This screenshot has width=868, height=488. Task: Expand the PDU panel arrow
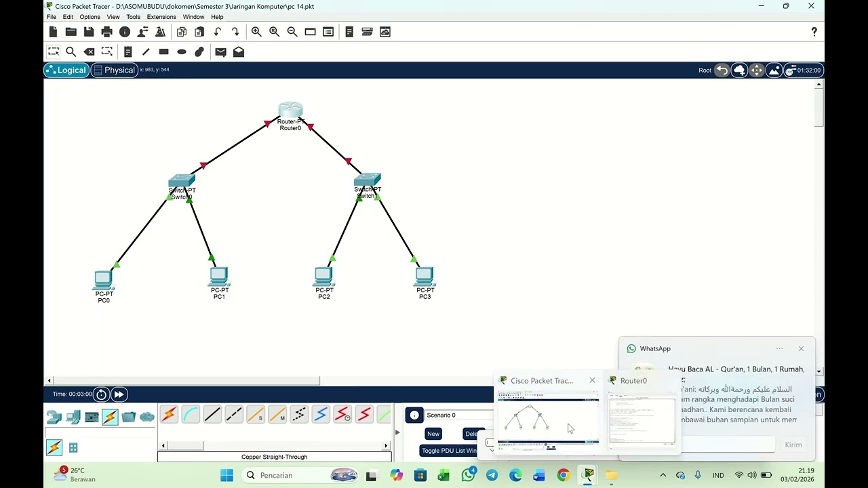(x=397, y=432)
